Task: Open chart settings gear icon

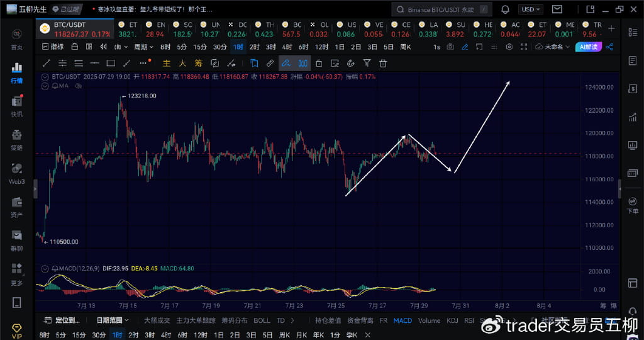Action: tap(509, 47)
